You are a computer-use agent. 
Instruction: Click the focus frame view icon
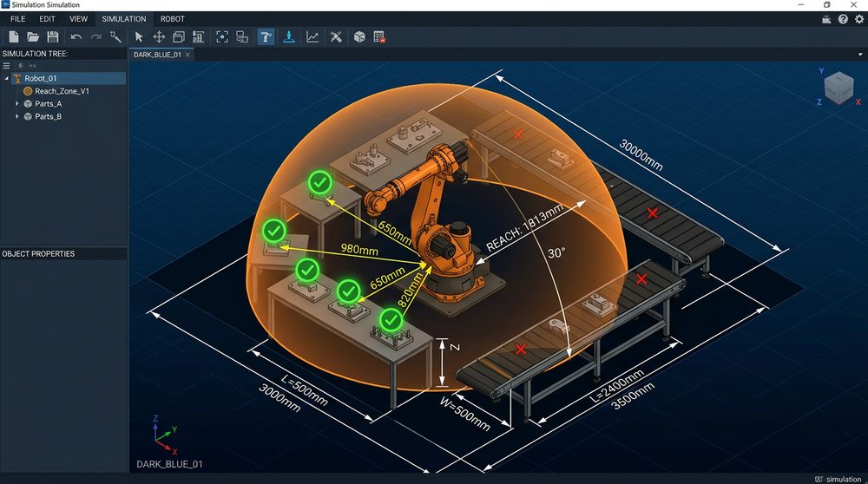click(x=221, y=36)
